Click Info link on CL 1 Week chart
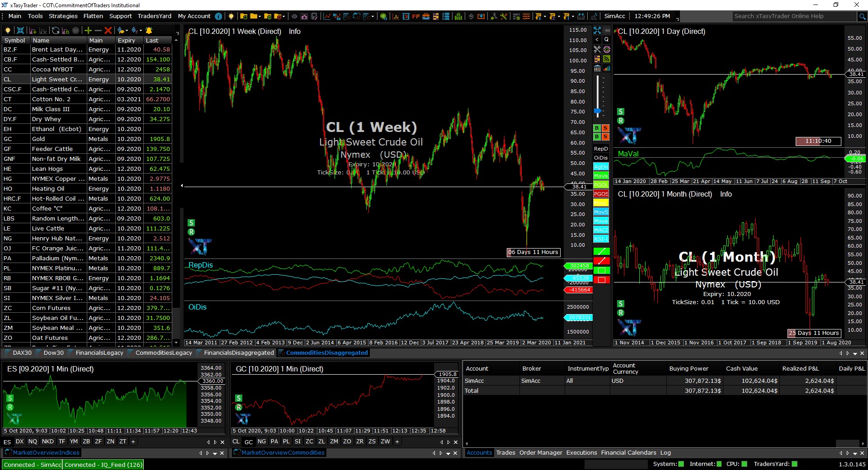The height and width of the screenshot is (470, 868). pos(295,32)
